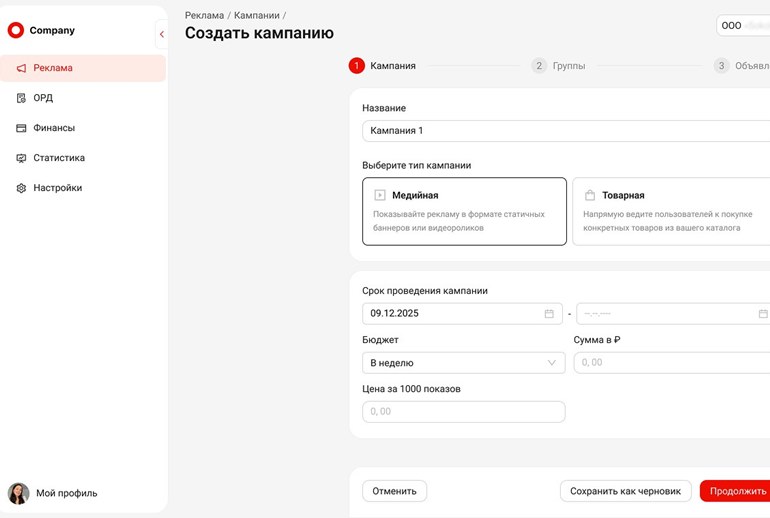
Task: Click the Company logo icon
Action: 16,31
